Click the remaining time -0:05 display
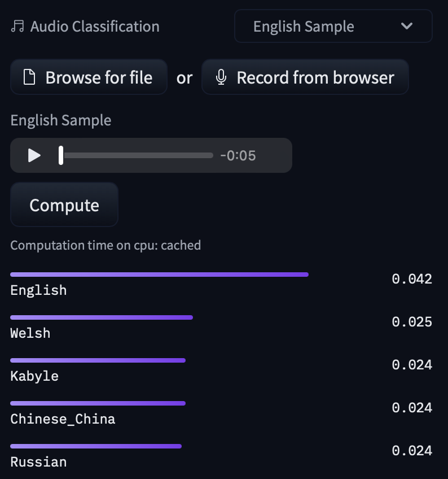This screenshot has width=448, height=479. coord(238,155)
